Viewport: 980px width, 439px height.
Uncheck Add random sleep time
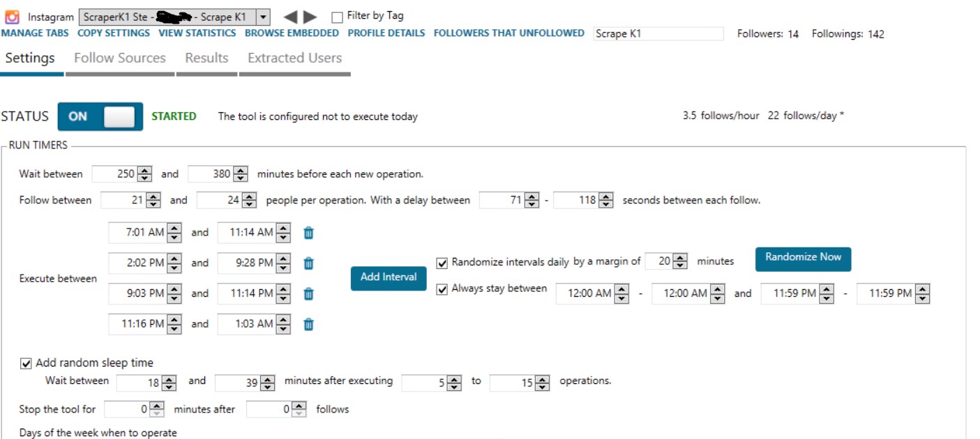pyautogui.click(x=27, y=363)
